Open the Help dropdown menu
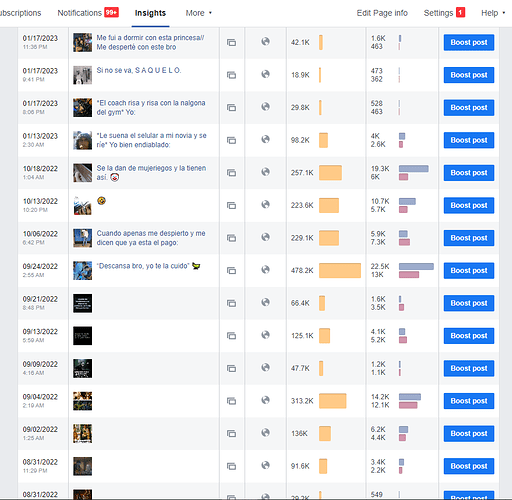This screenshot has width=512, height=500. [x=493, y=13]
